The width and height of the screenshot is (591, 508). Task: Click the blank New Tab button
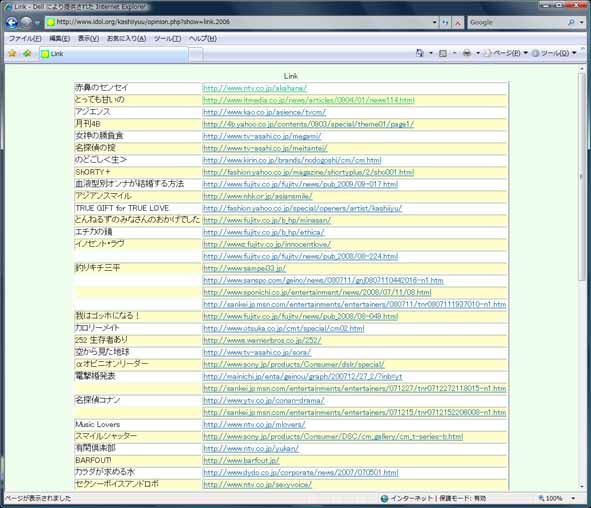[x=196, y=54]
